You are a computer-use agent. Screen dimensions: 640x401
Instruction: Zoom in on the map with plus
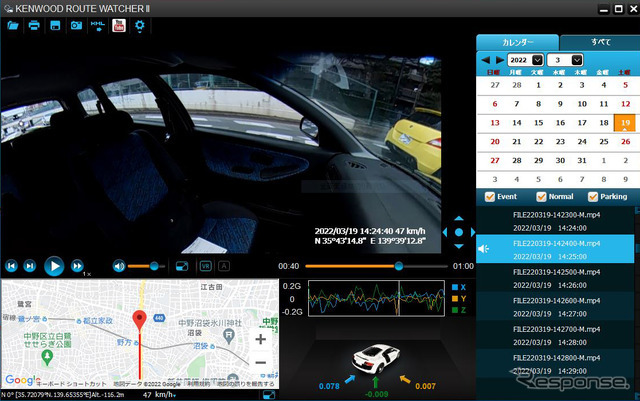(260, 339)
